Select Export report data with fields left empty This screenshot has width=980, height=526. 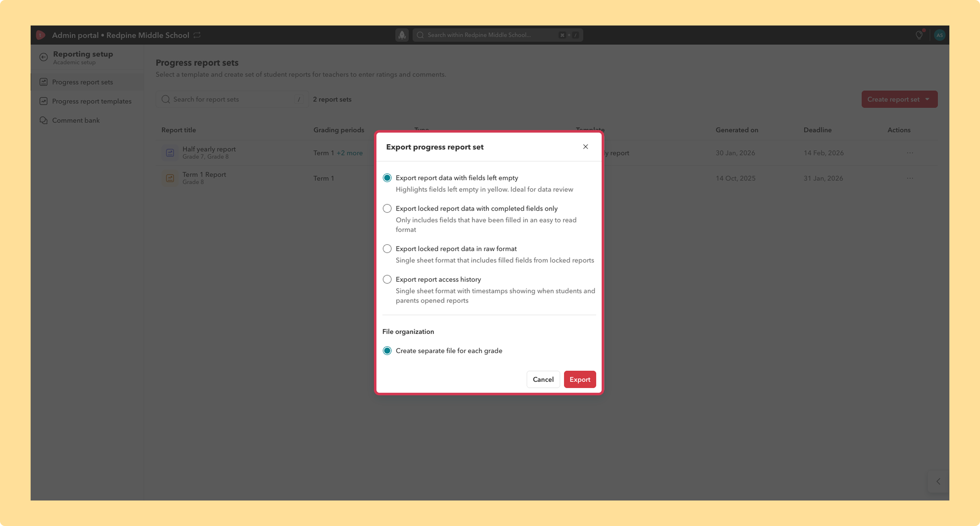(387, 178)
